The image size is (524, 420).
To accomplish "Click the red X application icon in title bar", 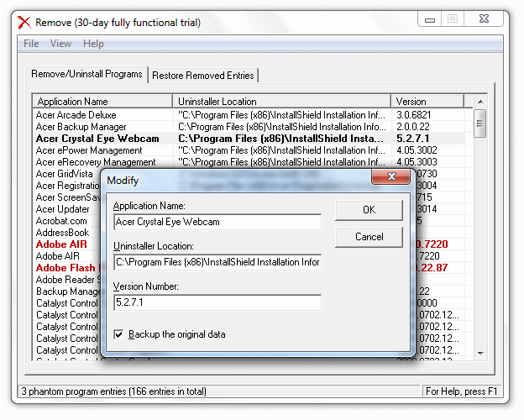I will coord(24,23).
